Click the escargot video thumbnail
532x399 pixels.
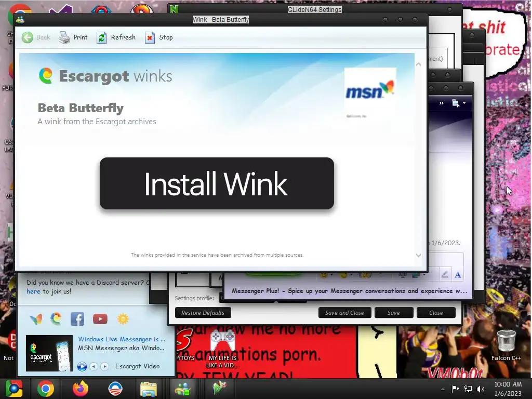pyautogui.click(x=49, y=353)
